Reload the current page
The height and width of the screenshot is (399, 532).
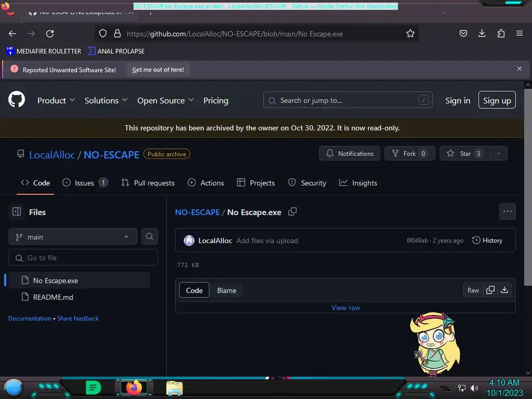click(50, 34)
